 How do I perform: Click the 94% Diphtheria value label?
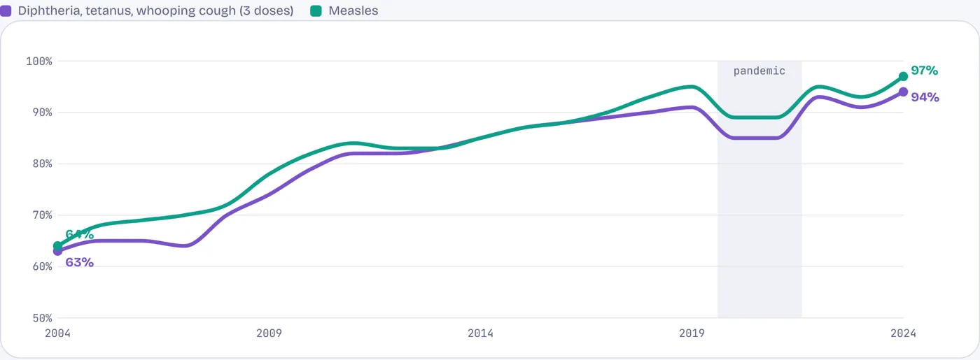(925, 97)
